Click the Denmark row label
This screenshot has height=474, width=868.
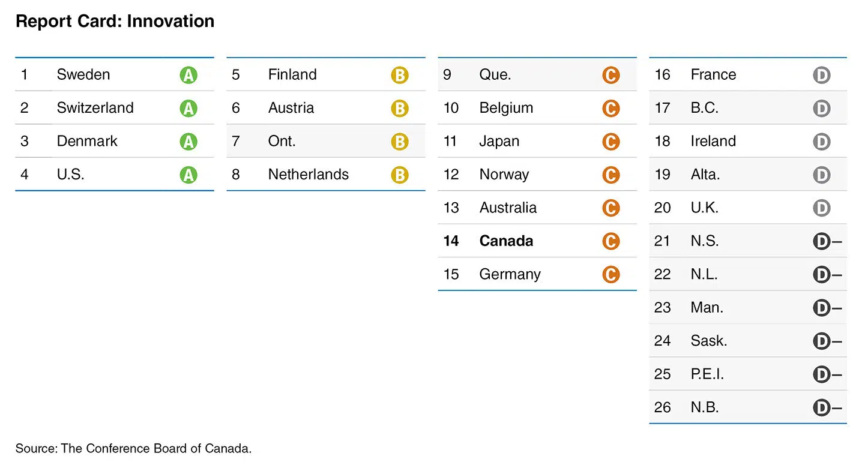point(87,142)
